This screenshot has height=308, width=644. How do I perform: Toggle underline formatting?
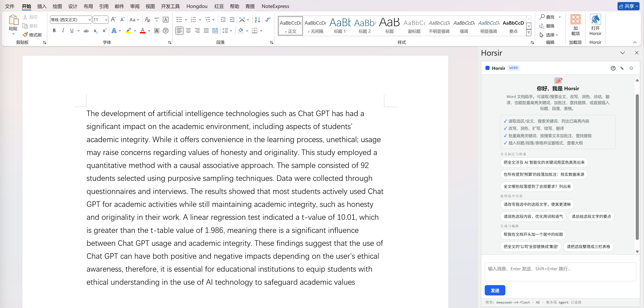pyautogui.click(x=72, y=30)
